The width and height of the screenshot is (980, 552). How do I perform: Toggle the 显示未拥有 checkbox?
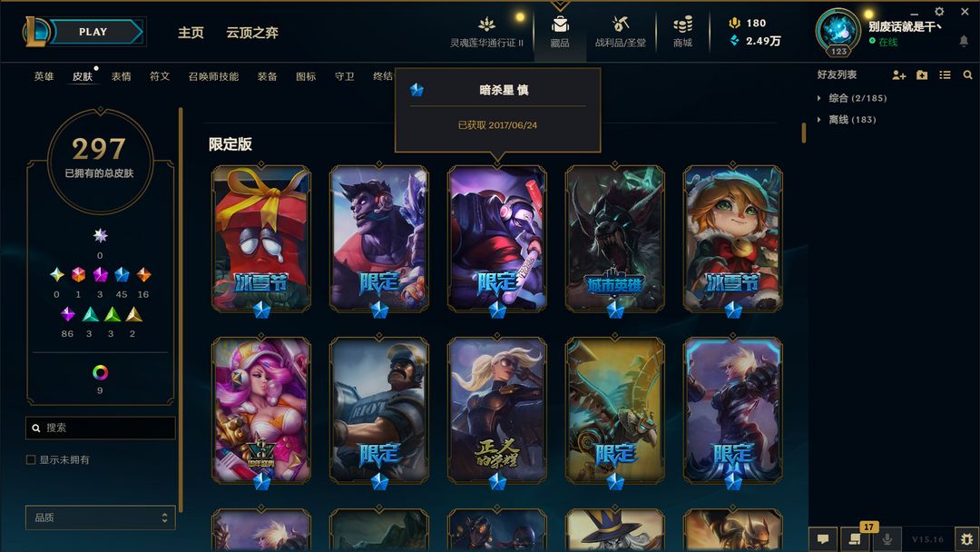pos(31,459)
